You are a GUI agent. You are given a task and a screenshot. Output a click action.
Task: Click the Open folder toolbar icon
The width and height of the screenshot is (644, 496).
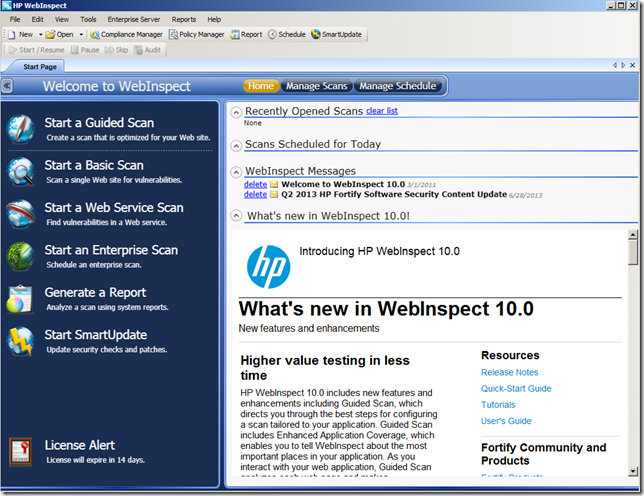pyautogui.click(x=50, y=34)
